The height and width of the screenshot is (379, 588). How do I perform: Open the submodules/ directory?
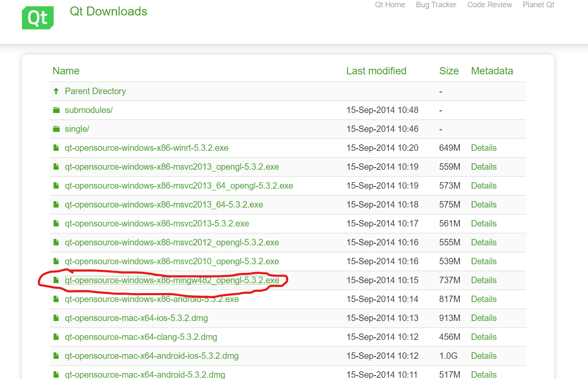(88, 110)
